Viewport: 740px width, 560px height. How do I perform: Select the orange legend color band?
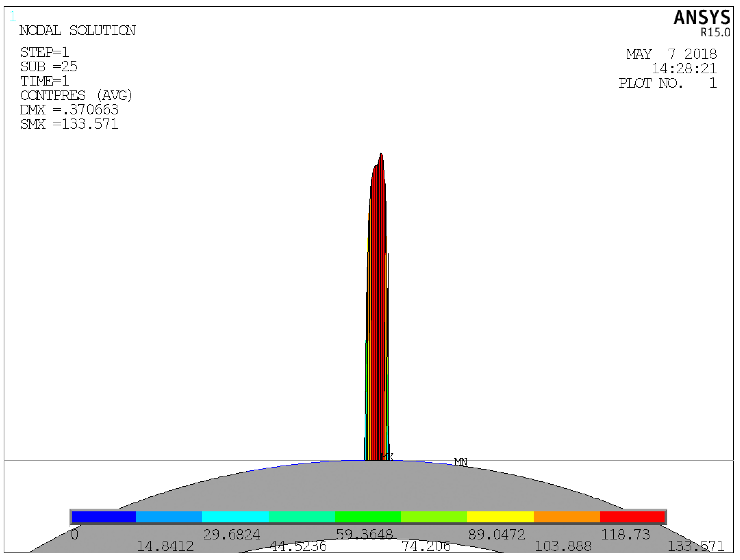tap(566, 516)
